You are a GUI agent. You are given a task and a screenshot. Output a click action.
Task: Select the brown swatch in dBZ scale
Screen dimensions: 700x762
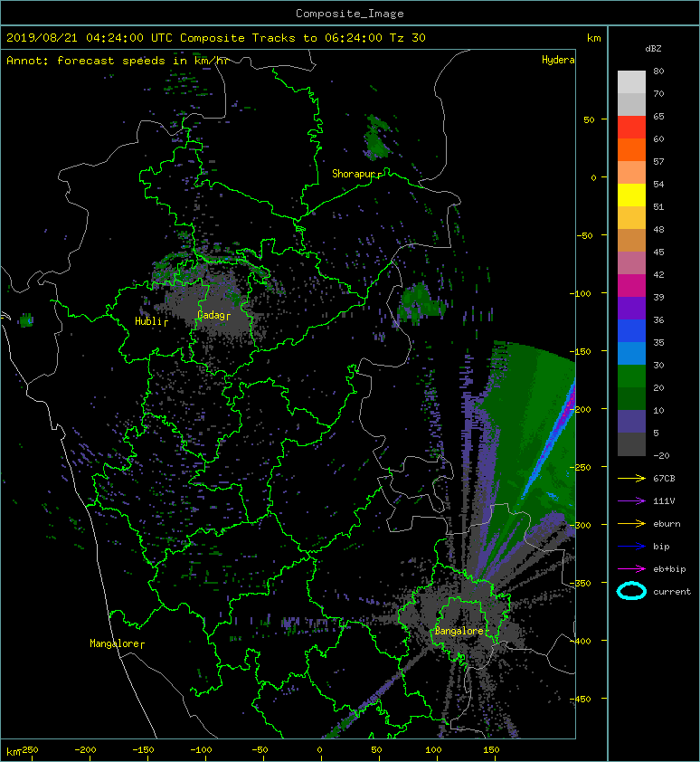[631, 241]
